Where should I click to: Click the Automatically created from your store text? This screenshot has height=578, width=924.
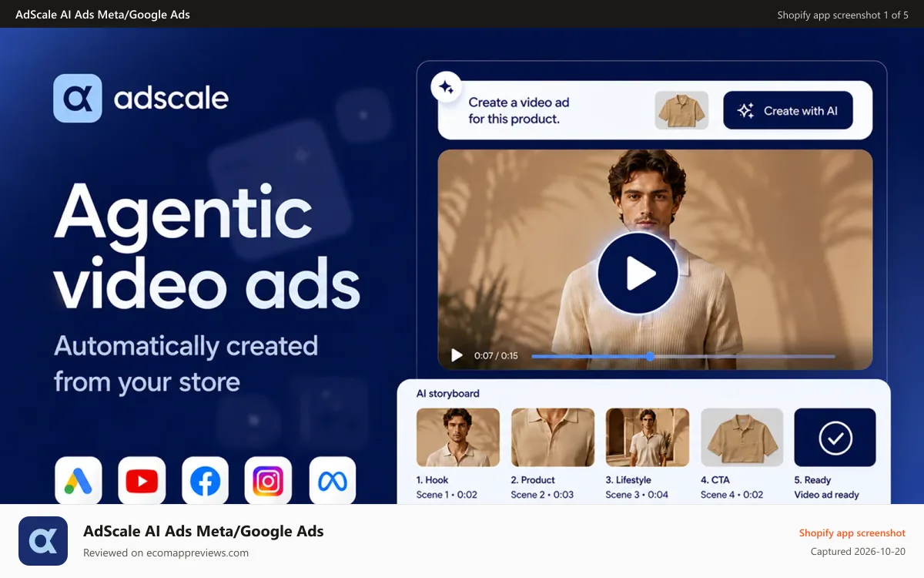[186, 363]
